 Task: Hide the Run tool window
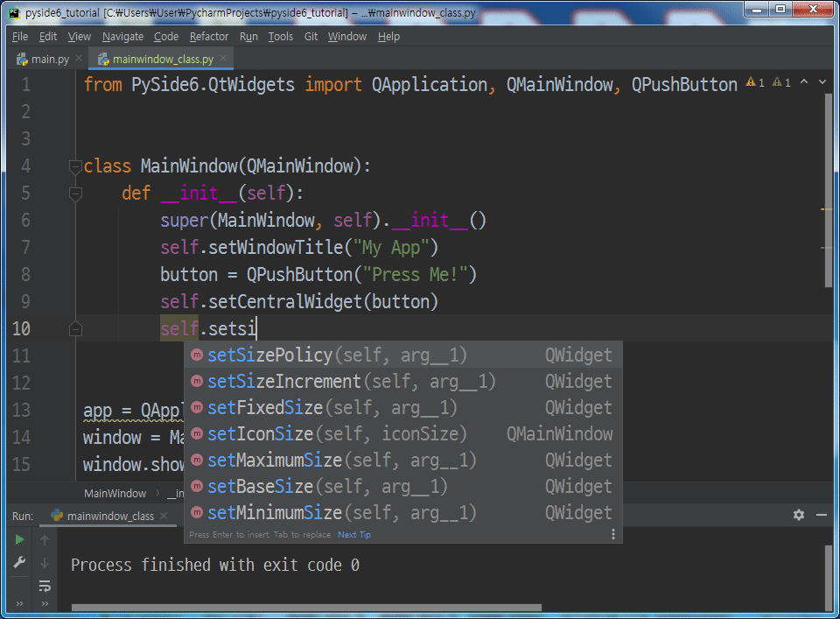tap(822, 515)
